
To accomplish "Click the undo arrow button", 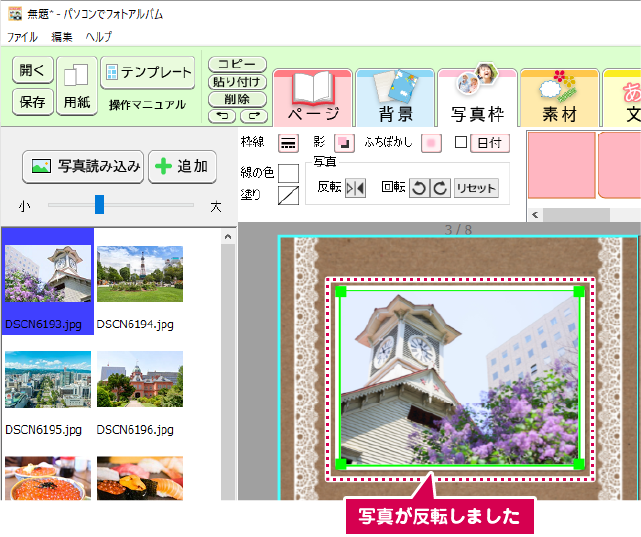I will coord(222,116).
